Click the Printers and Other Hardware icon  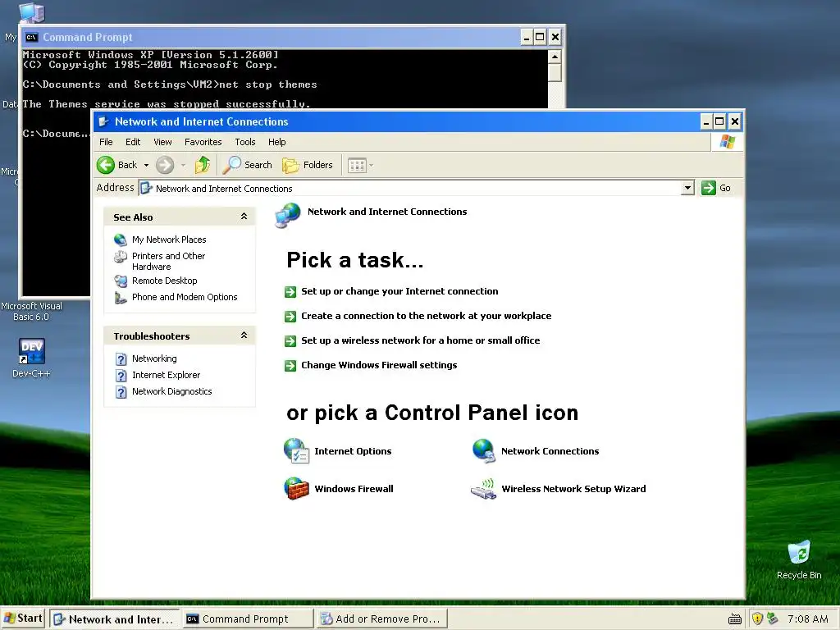point(121,257)
